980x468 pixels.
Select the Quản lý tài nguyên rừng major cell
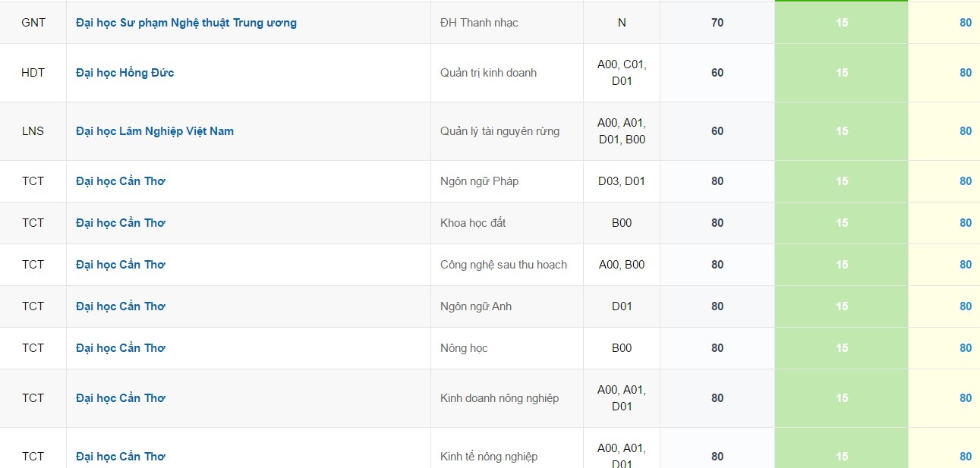(499, 131)
